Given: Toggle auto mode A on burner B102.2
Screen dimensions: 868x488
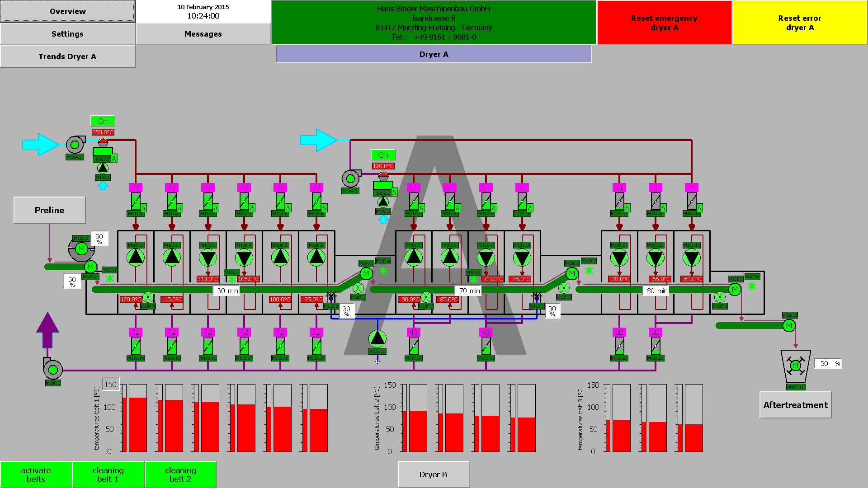Looking at the screenshot, I should pos(394,192).
